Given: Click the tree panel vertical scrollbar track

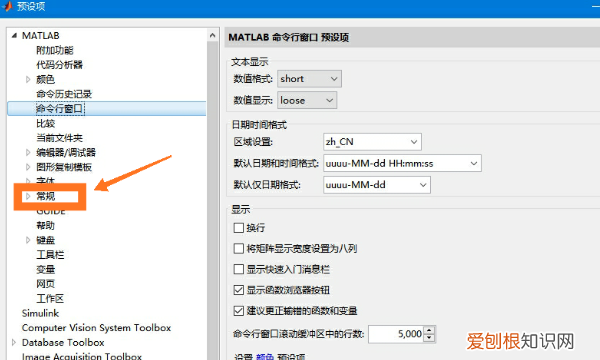Looking at the screenshot, I should pyautogui.click(x=212, y=201).
